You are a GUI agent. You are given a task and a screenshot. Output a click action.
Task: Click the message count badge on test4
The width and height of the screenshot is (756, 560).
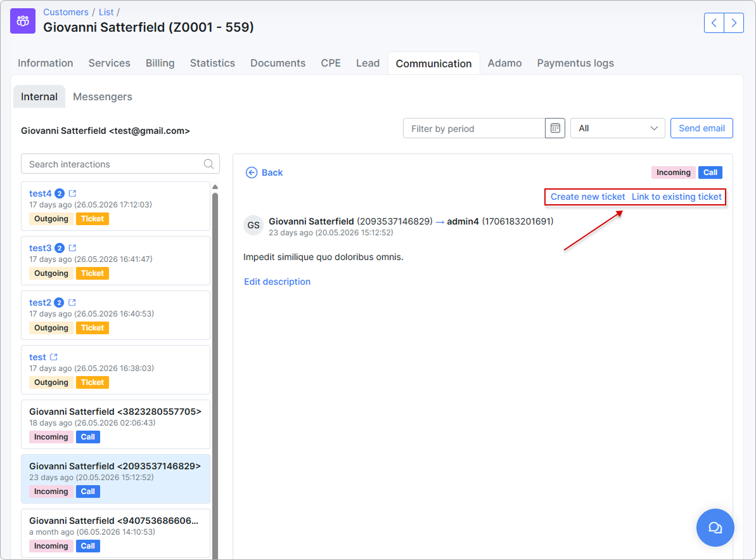click(60, 193)
